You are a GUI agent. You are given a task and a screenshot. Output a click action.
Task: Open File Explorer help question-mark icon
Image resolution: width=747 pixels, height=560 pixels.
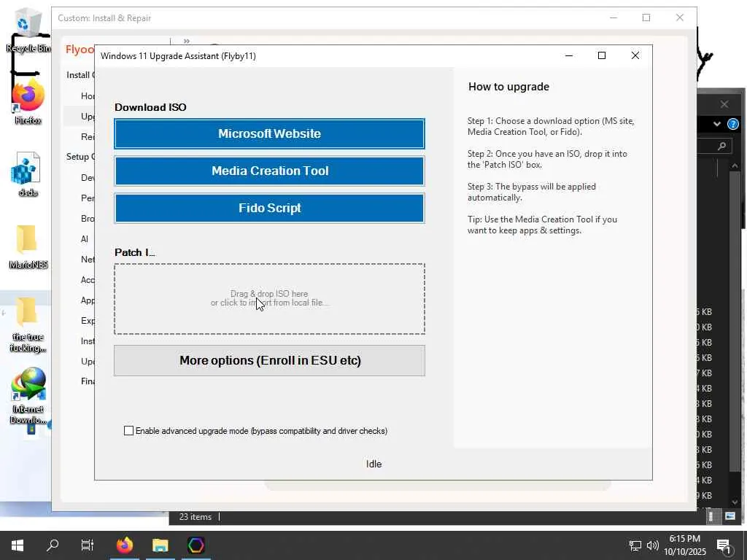(732, 124)
